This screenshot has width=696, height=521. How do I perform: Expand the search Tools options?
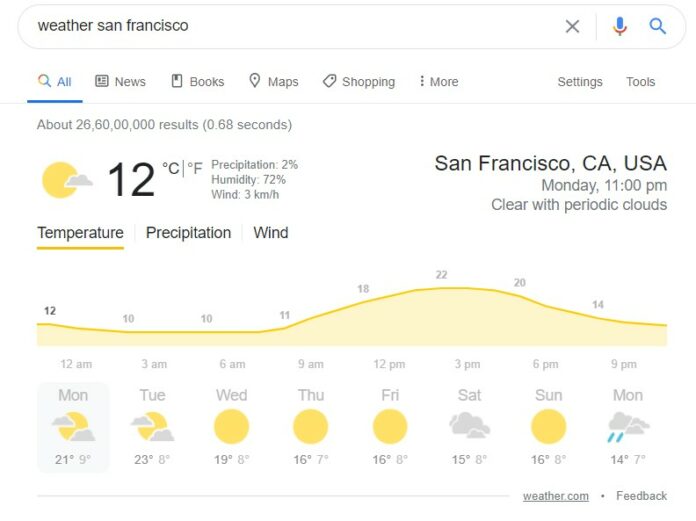tap(641, 82)
